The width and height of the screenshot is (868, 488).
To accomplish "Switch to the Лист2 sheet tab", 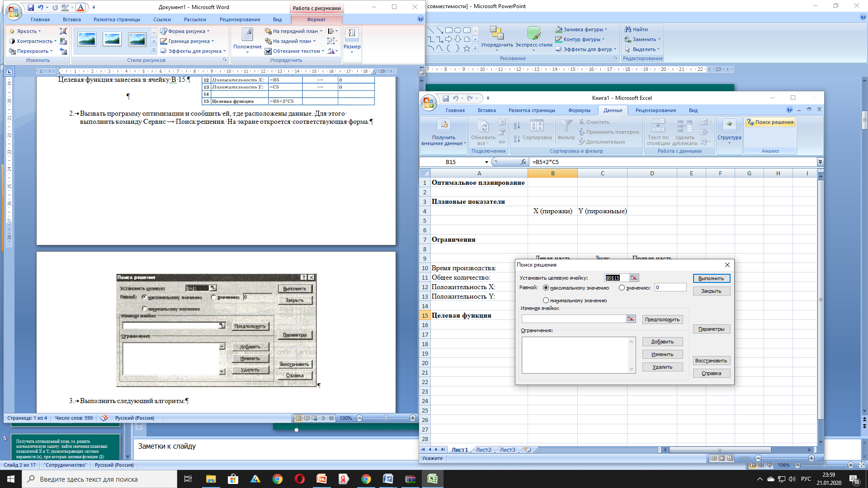I will pos(483,450).
